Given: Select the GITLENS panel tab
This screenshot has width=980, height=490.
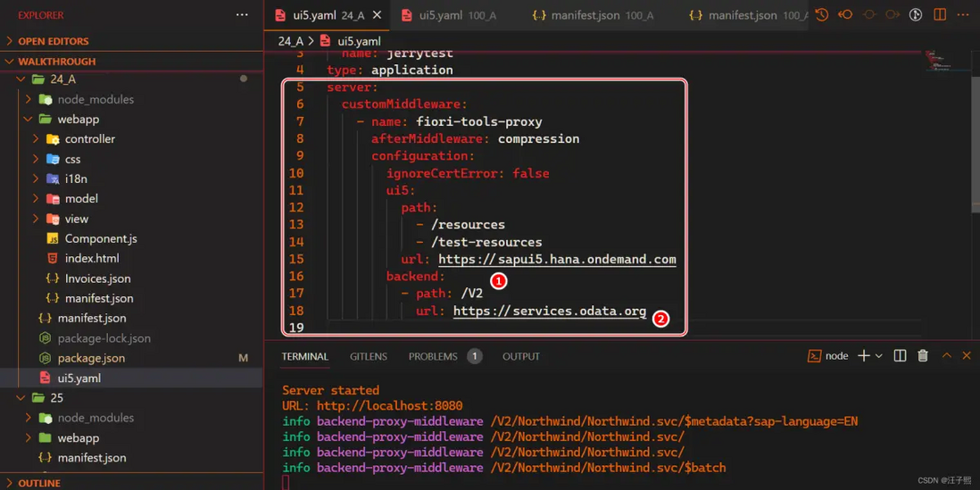Looking at the screenshot, I should (x=368, y=356).
